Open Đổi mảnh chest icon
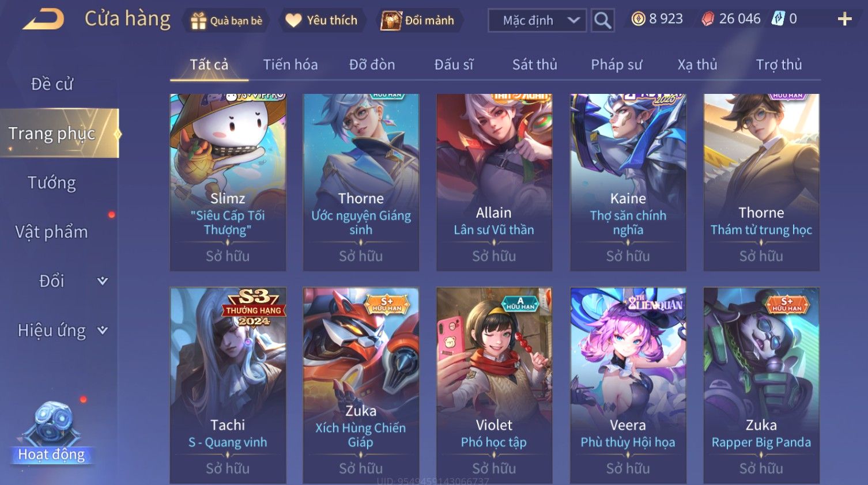 click(x=391, y=21)
